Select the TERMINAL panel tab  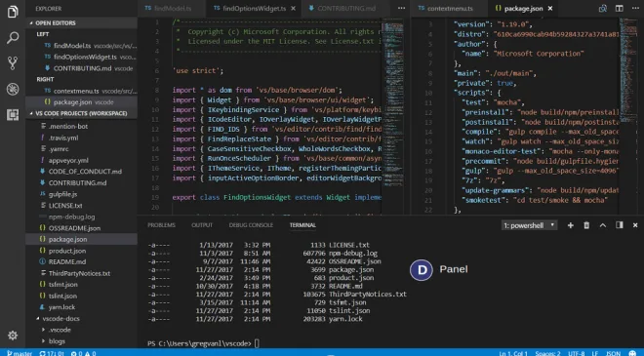click(302, 225)
